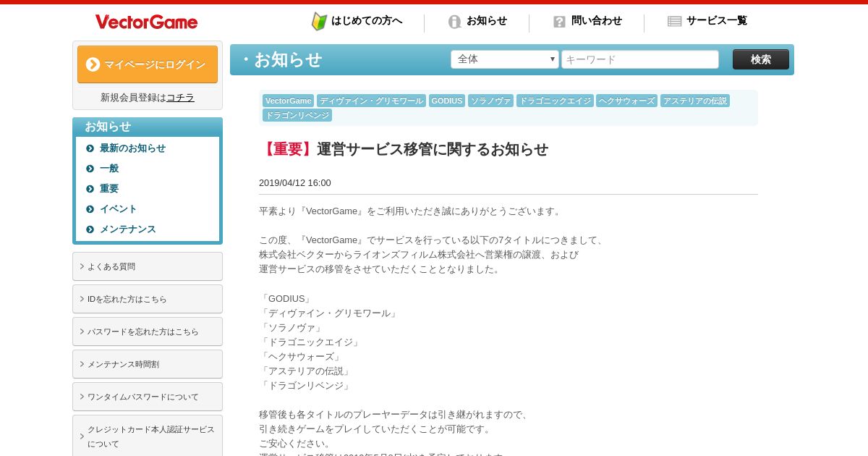The height and width of the screenshot is (456, 868).
Task: Focus the キーワード search field
Action: tap(640, 59)
